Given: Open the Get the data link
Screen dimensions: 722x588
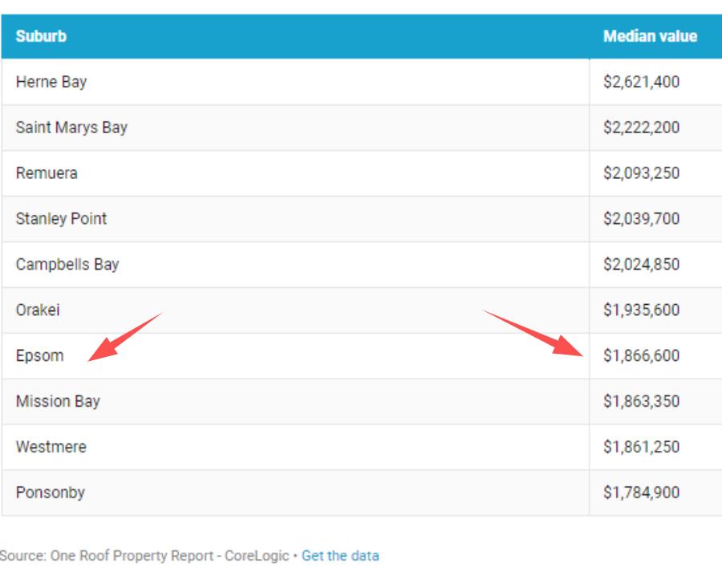Looking at the screenshot, I should (340, 555).
